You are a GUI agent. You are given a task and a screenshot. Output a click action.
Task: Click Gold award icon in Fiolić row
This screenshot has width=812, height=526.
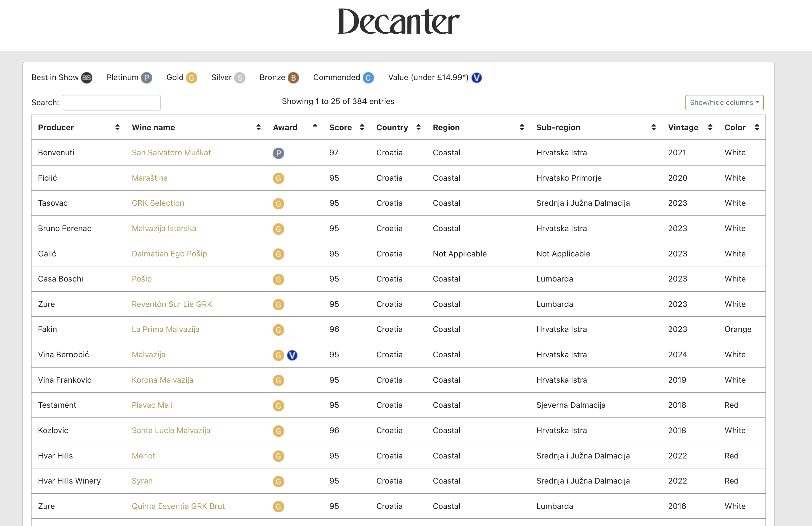(278, 178)
